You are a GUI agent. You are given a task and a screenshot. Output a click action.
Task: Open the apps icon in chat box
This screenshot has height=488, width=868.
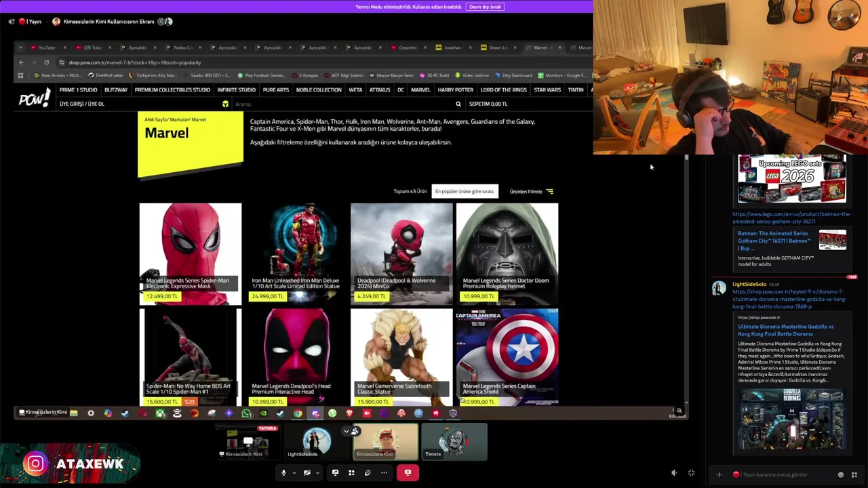pos(854,474)
